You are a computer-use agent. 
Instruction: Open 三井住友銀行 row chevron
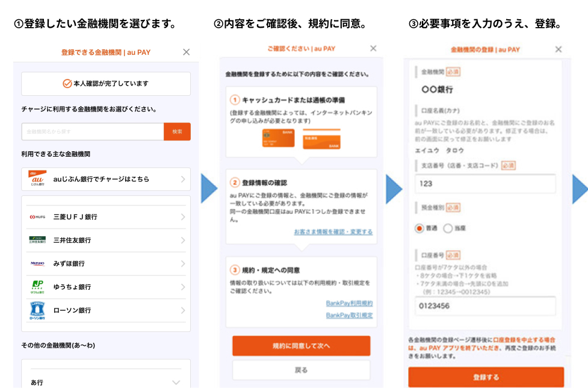183,240
